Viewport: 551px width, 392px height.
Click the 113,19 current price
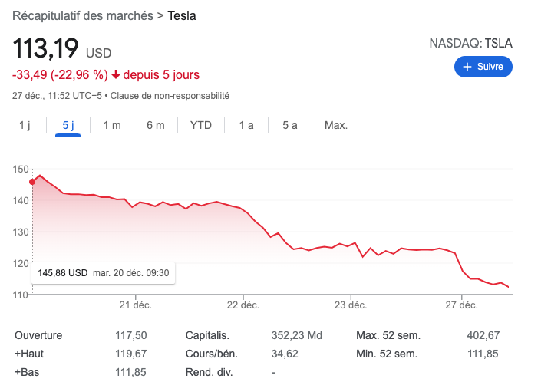point(46,49)
